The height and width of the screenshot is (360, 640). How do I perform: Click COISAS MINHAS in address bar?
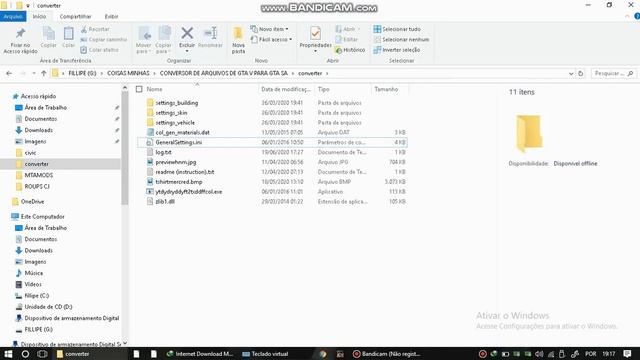coord(128,73)
